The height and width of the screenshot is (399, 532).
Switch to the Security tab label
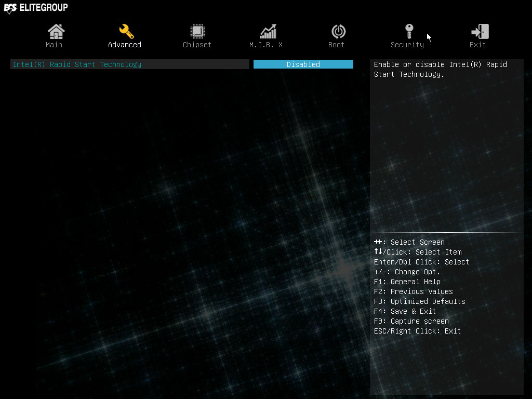[407, 45]
